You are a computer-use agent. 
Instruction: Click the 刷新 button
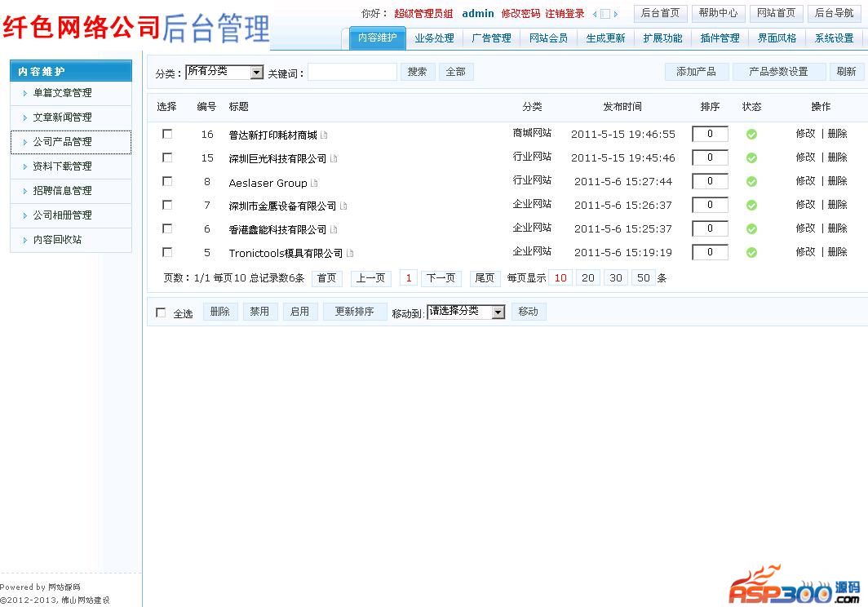(x=847, y=72)
